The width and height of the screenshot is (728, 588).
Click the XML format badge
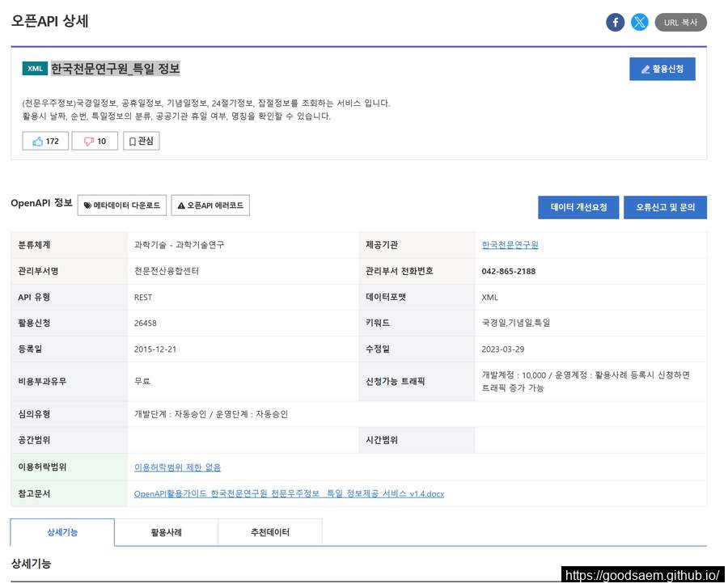click(x=35, y=69)
